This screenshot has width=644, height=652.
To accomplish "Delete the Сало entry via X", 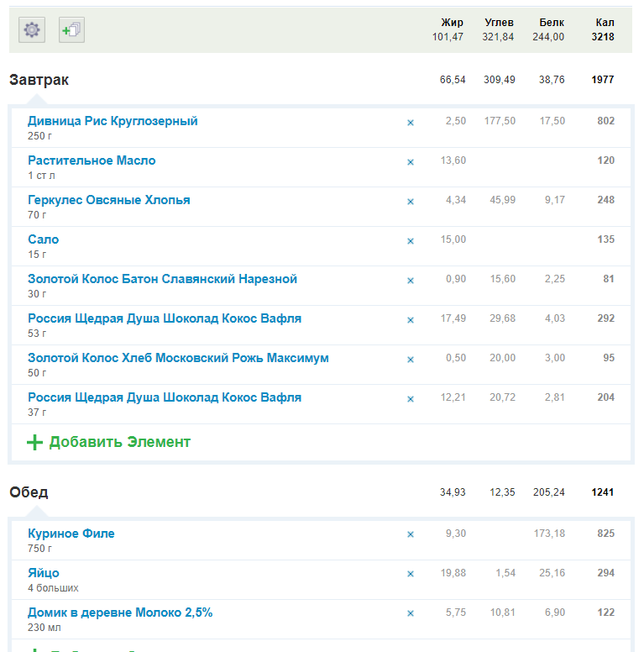I will coord(411,241).
